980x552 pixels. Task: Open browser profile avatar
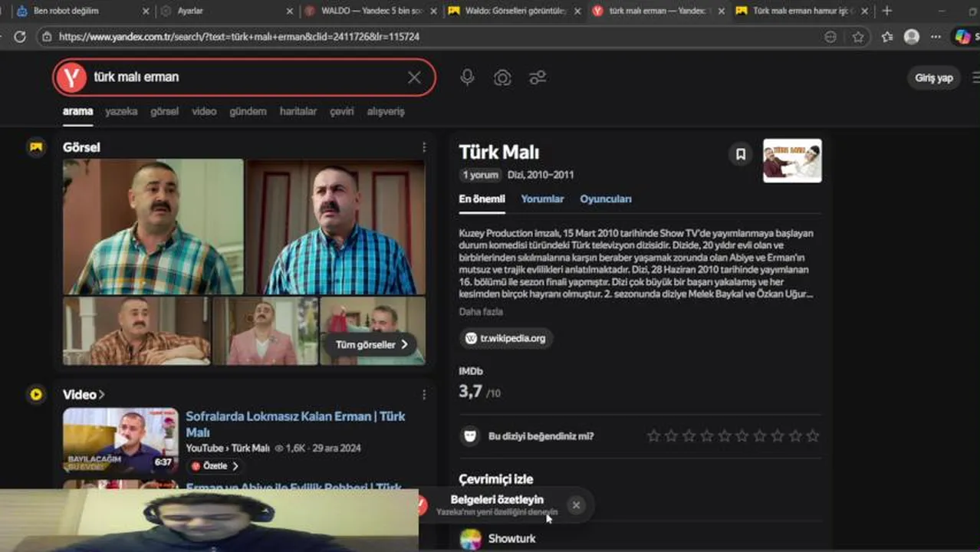point(911,37)
